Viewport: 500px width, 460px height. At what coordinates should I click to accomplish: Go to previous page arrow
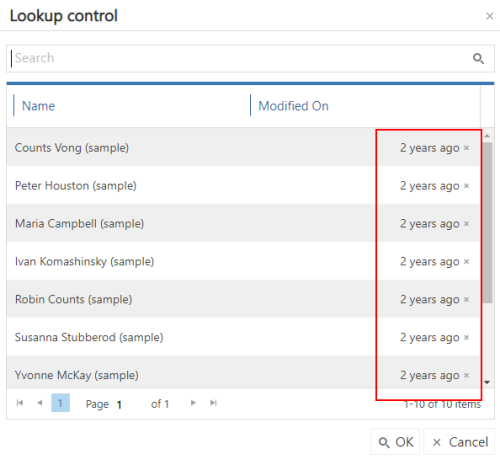[40, 403]
